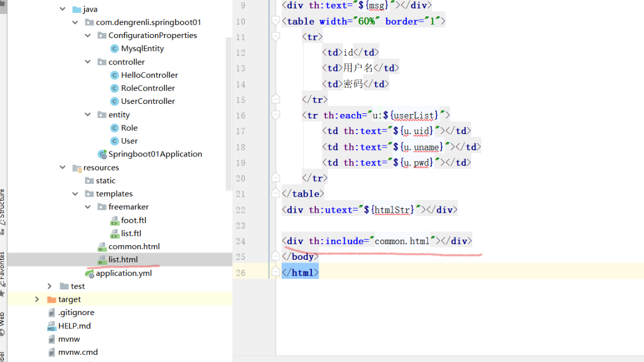Viewport: 644px width, 362px height.
Task: Open the Web tool window tab
Action: point(3,324)
